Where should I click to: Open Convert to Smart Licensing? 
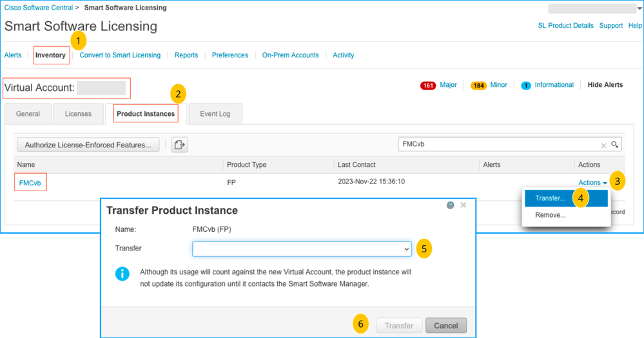pos(120,55)
